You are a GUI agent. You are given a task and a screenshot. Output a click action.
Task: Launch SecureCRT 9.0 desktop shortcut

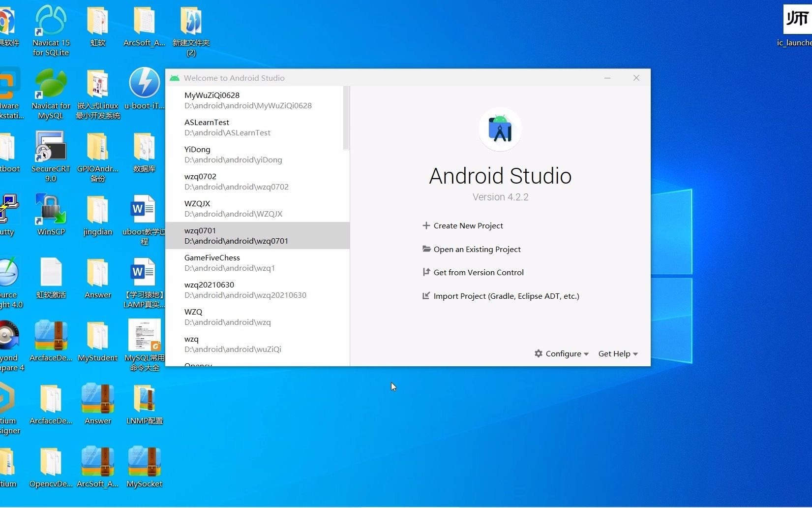(51, 157)
